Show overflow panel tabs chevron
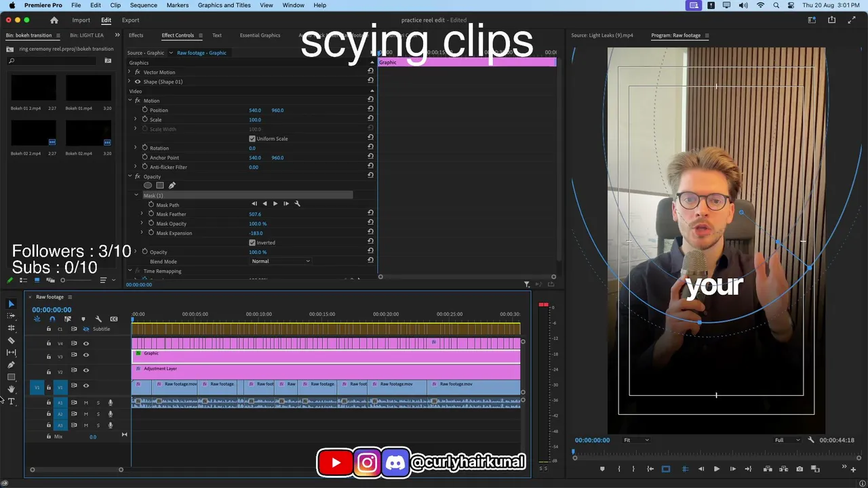The image size is (868, 488). [117, 35]
